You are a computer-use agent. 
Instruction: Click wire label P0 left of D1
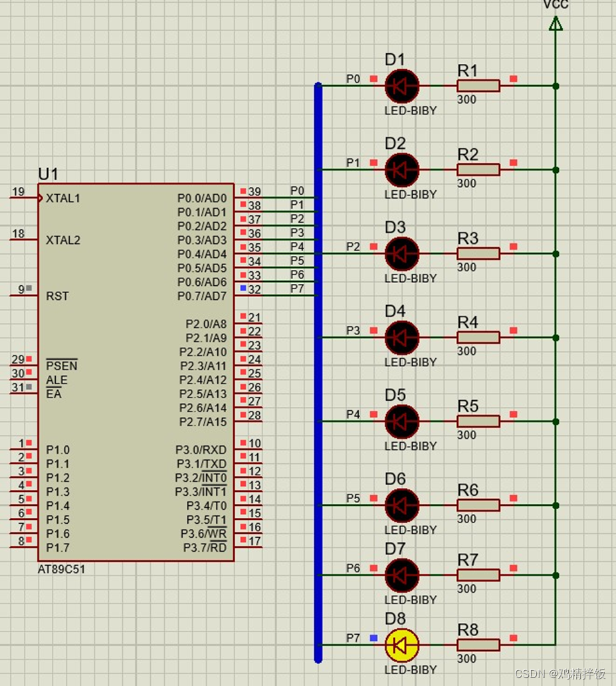click(353, 78)
